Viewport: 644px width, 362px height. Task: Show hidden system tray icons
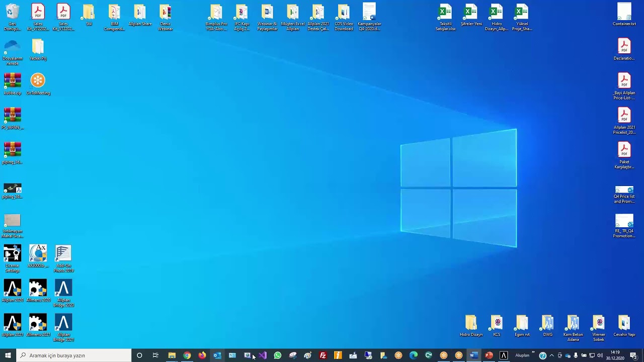click(x=551, y=355)
